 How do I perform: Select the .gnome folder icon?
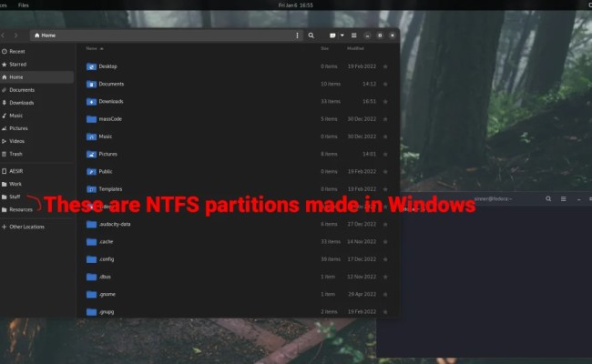[x=91, y=294]
